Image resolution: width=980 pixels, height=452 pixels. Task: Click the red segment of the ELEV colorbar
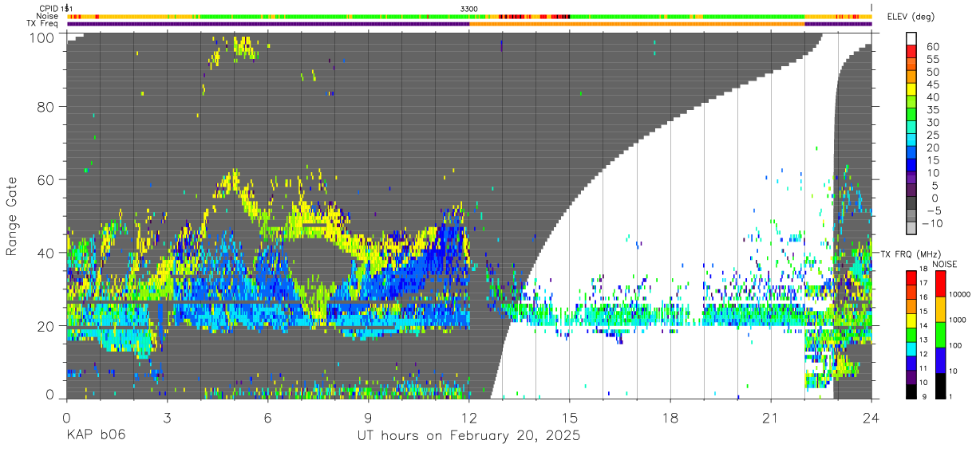coord(912,51)
